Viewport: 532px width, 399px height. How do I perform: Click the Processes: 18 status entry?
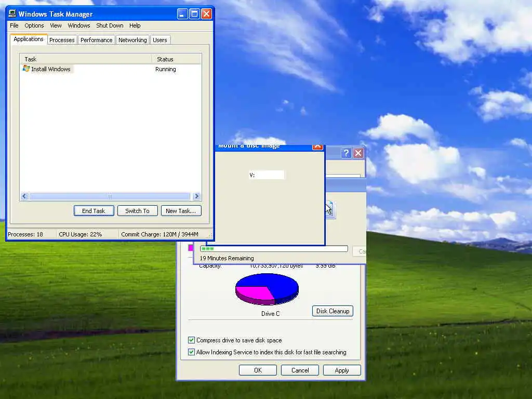pyautogui.click(x=25, y=234)
